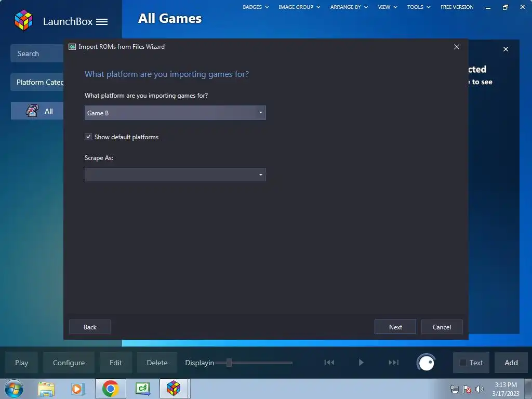Close the side details panel
This screenshot has height=399, width=532.
[506, 49]
